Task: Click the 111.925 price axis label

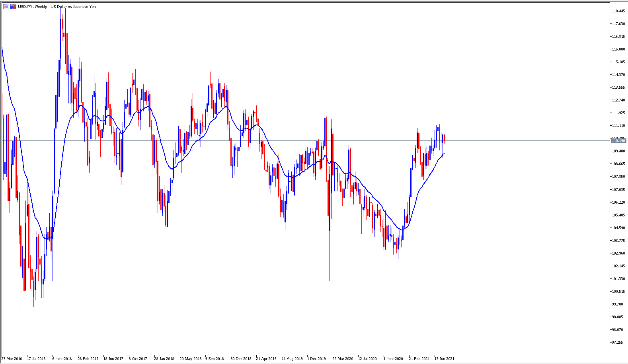Action: click(x=618, y=113)
